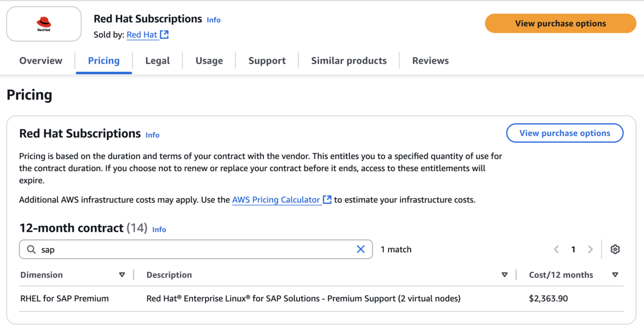
Task: Click the magnifier icon in search field
Action: pyautogui.click(x=32, y=249)
